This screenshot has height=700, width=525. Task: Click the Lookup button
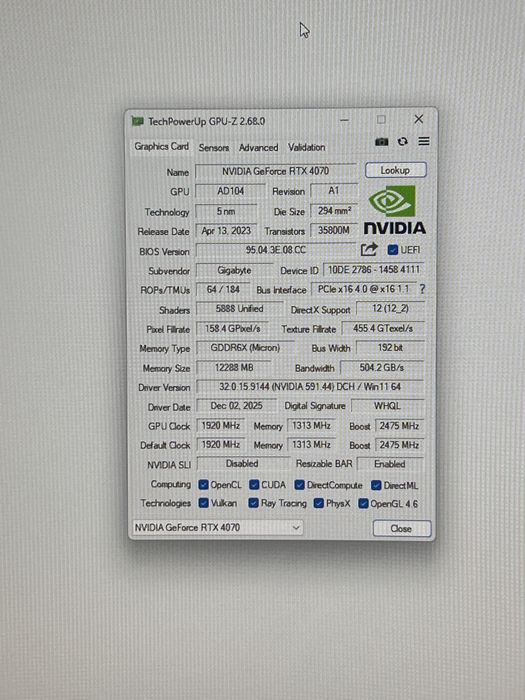396,170
